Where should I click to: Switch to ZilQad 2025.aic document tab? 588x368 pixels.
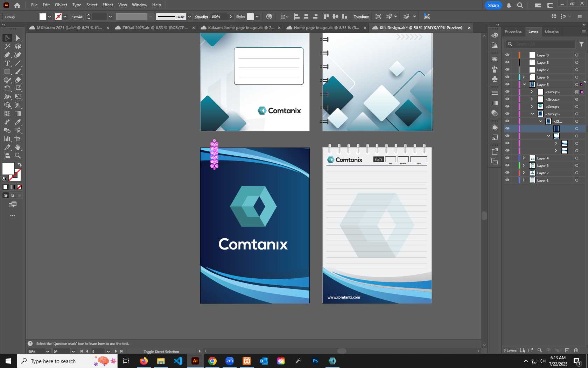pos(155,28)
